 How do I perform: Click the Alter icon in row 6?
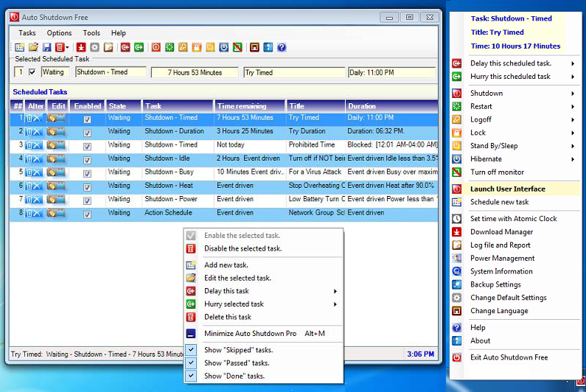(x=34, y=186)
